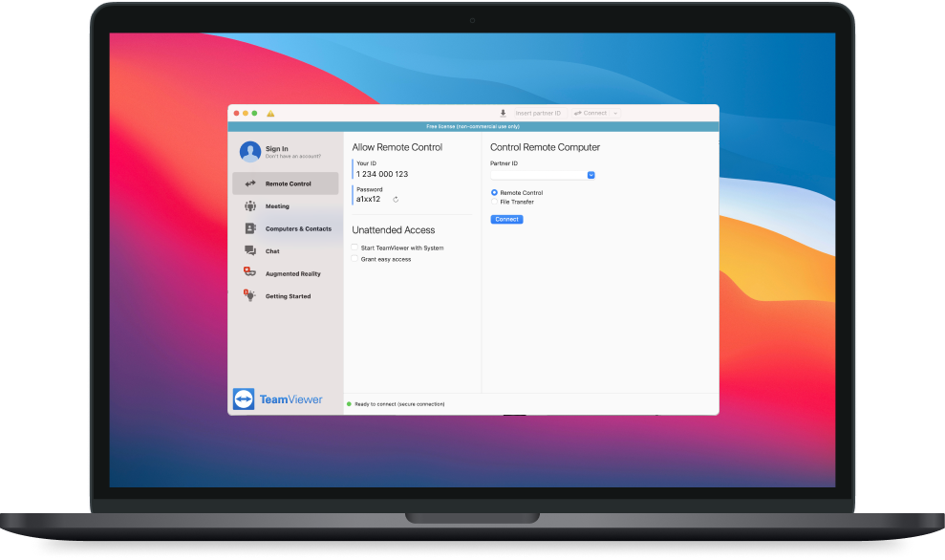Viewport: 945px width, 560px height.
Task: Minimize the window using the yellow button
Action: (x=246, y=114)
